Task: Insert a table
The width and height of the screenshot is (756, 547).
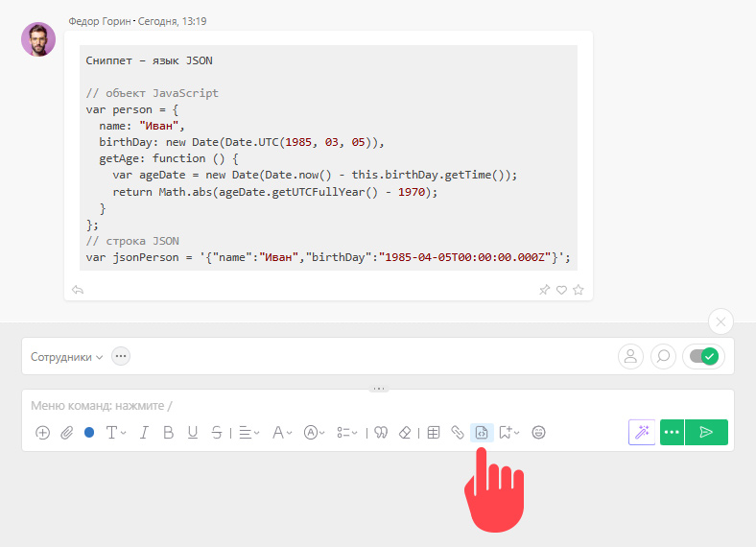Action: [x=434, y=433]
